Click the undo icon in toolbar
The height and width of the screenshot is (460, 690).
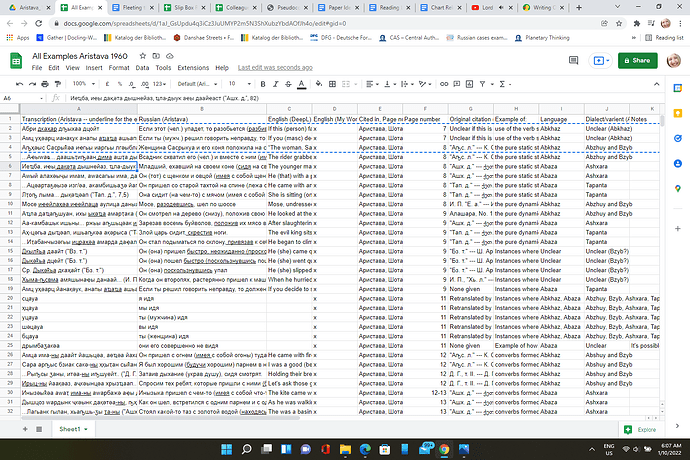pyautogui.click(x=19, y=84)
